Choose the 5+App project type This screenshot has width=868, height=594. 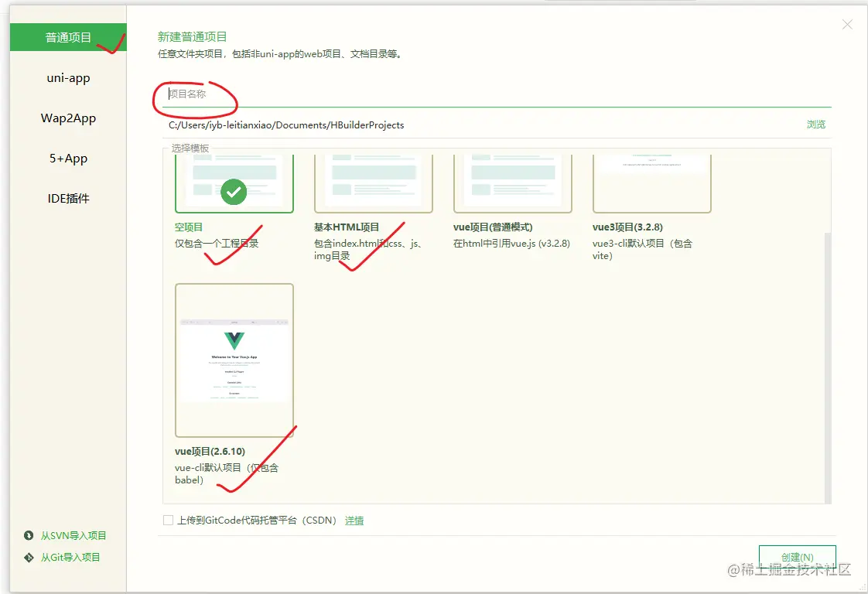click(x=68, y=159)
